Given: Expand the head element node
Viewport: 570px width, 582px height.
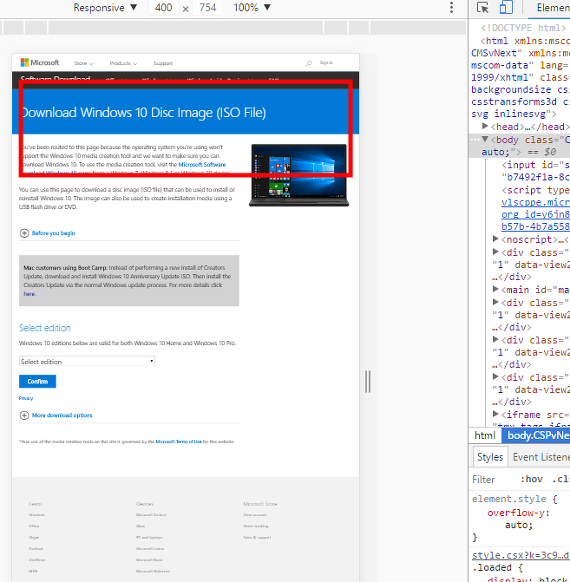Looking at the screenshot, I should (485, 126).
